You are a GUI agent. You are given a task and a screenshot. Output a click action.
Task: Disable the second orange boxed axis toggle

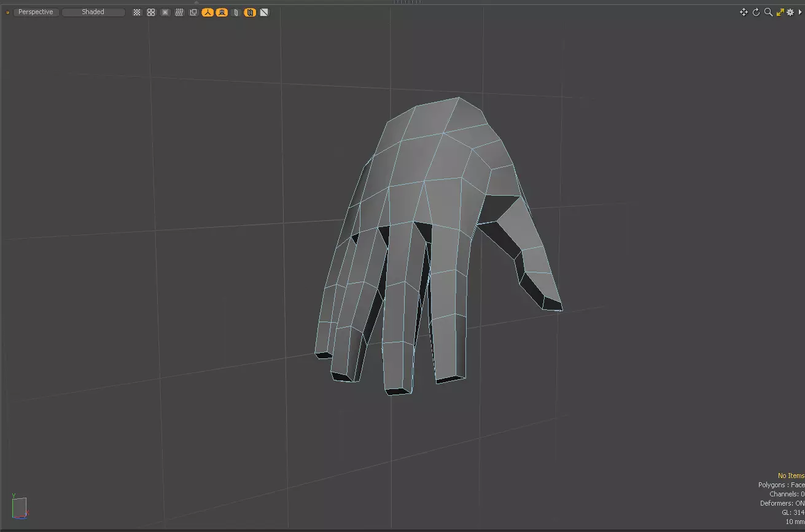(x=222, y=12)
